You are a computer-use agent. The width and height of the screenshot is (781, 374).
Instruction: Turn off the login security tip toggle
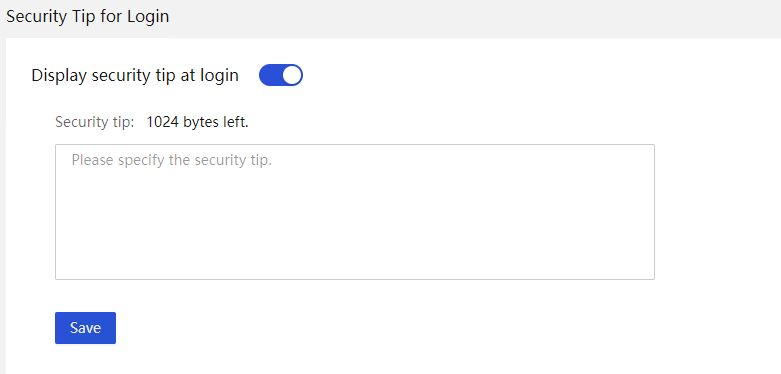click(281, 75)
